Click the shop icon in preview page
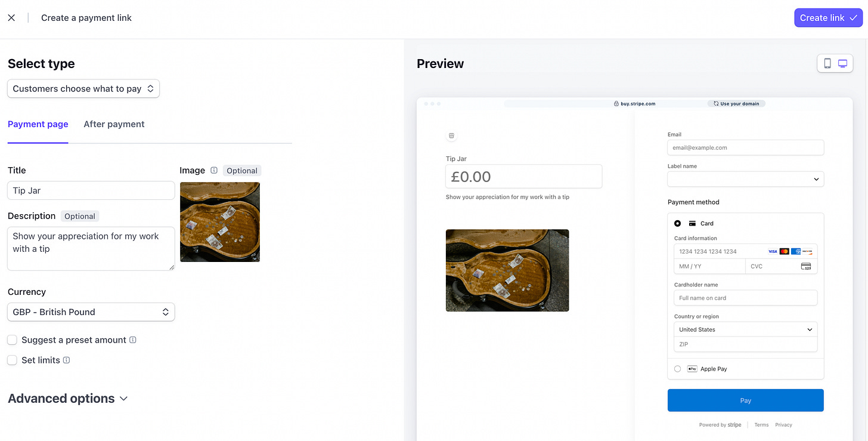The width and height of the screenshot is (868, 441). point(451,136)
